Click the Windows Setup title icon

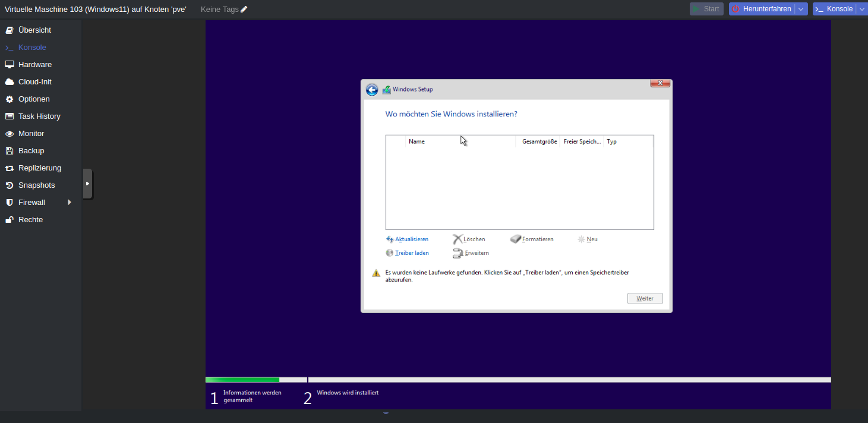click(386, 90)
